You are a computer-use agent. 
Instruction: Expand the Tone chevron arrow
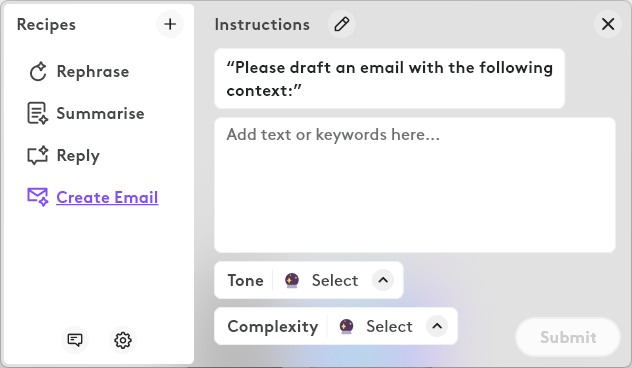(x=383, y=280)
